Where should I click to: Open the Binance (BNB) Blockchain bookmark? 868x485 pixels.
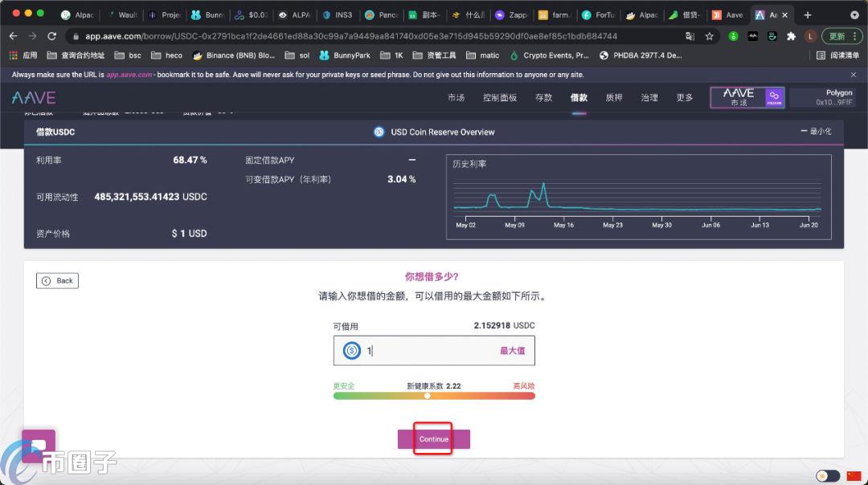(234, 55)
